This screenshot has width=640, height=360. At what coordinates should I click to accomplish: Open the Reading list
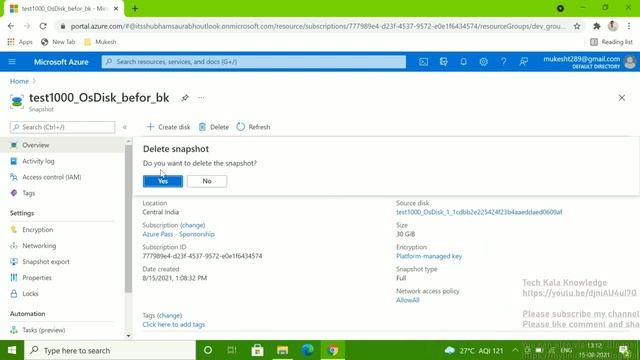pos(611,42)
